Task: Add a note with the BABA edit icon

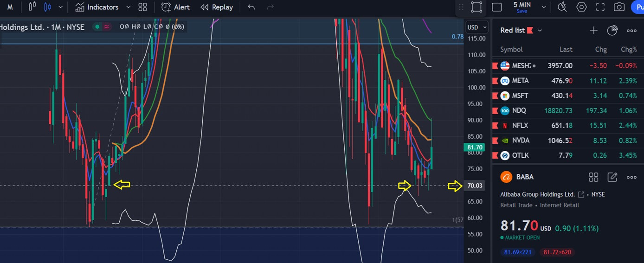Action: pos(612,177)
